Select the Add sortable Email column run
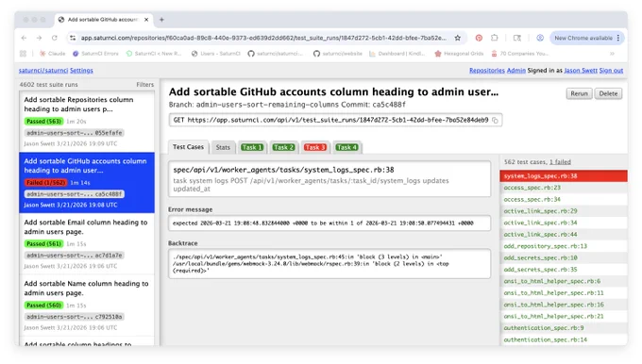This screenshot has width=642, height=364. (87, 243)
